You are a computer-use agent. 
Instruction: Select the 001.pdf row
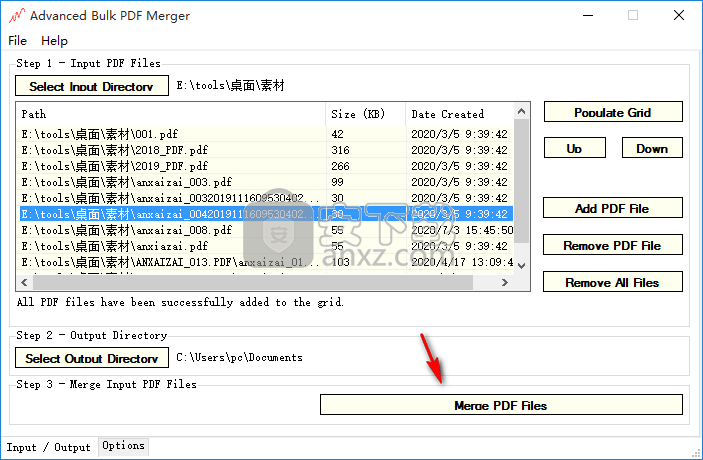[x=266, y=134]
